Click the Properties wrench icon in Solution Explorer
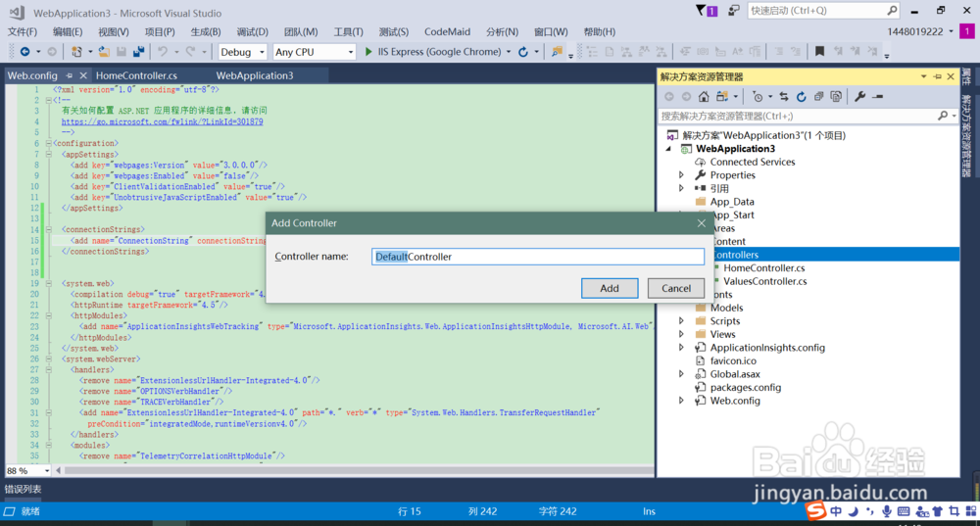 860,97
